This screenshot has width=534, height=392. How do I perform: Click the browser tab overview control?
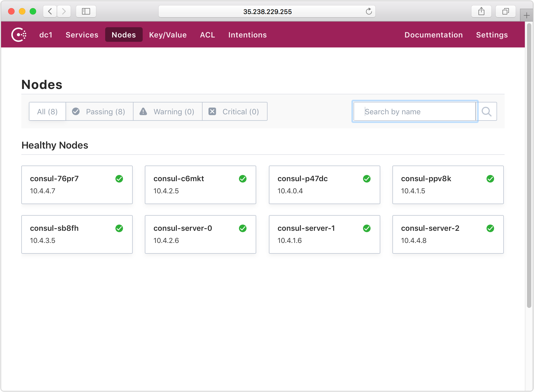click(x=506, y=11)
